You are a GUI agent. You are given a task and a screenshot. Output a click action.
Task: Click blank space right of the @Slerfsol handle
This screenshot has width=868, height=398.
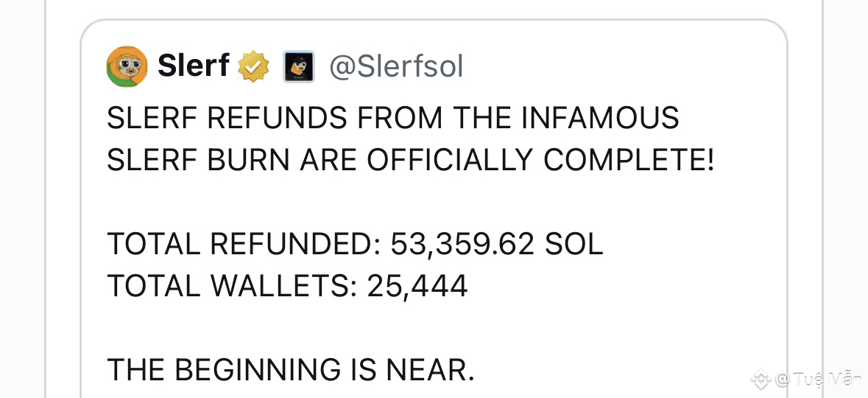[x=620, y=67]
